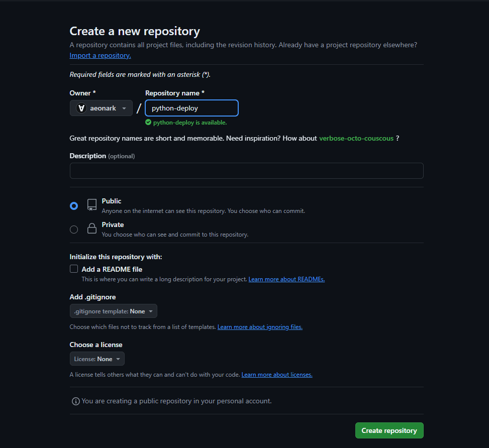This screenshot has height=448, width=489.
Task: Click the Create repository button
Action: pos(389,430)
